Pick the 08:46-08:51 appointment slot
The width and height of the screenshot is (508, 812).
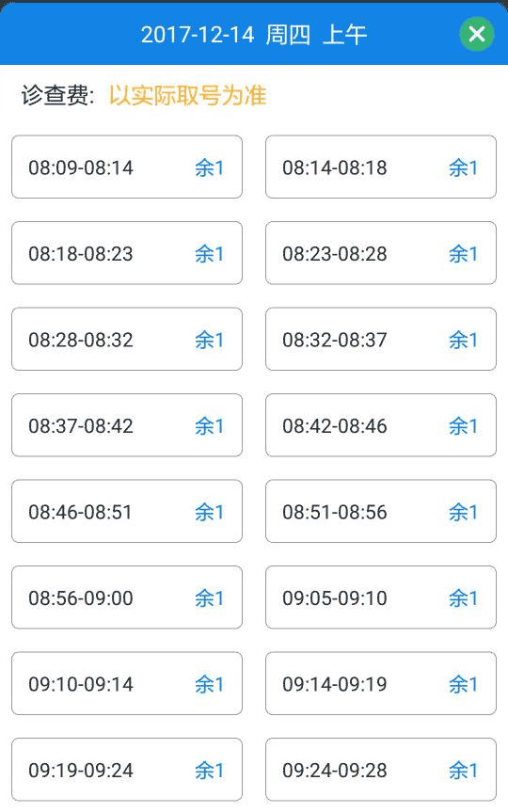coord(127,511)
